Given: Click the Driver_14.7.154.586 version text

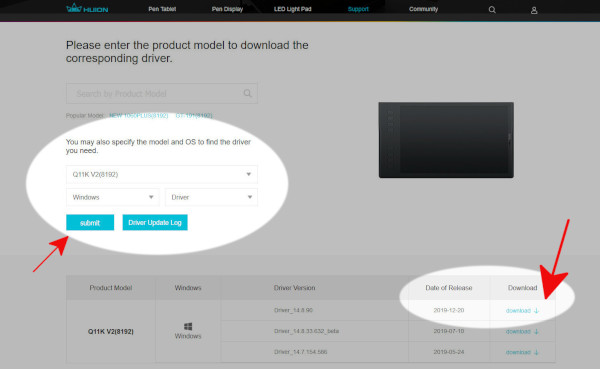Looking at the screenshot, I should [300, 351].
